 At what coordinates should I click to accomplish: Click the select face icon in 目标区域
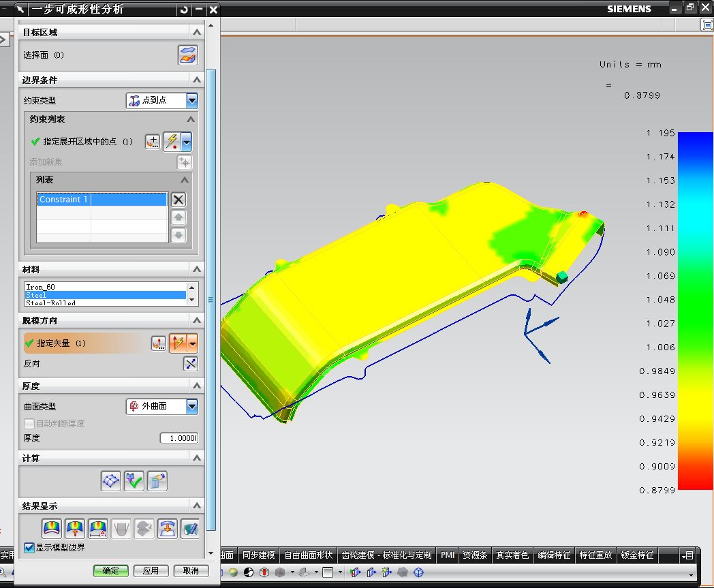[x=187, y=55]
